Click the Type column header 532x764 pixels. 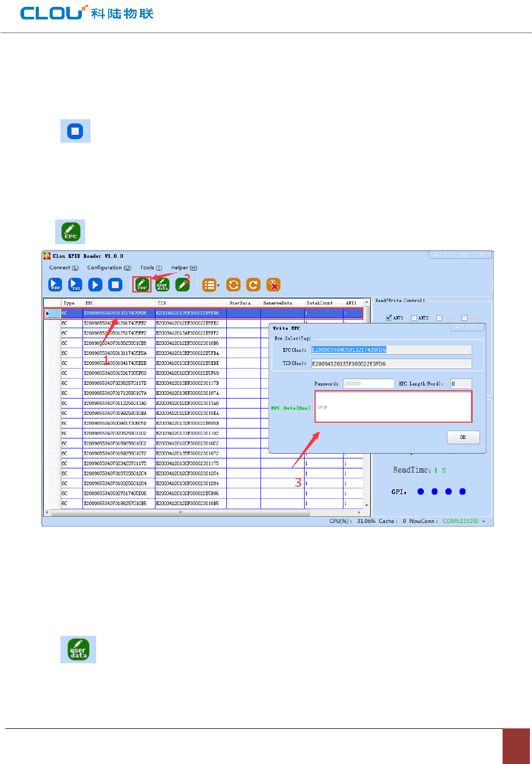coord(71,303)
